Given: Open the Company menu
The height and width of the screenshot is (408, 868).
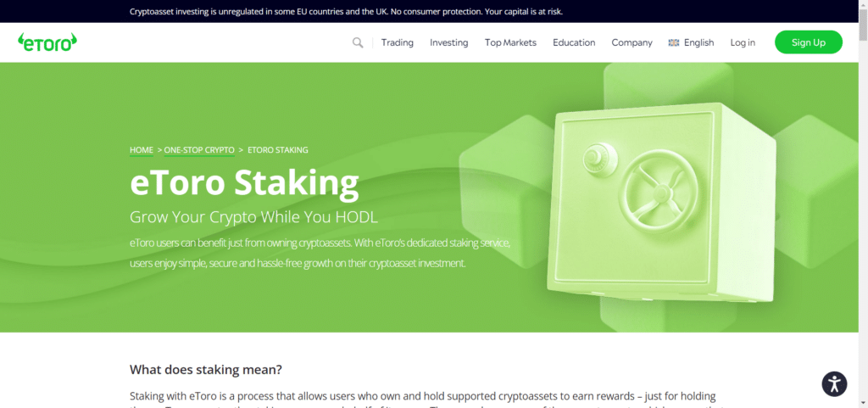Looking at the screenshot, I should 632,42.
